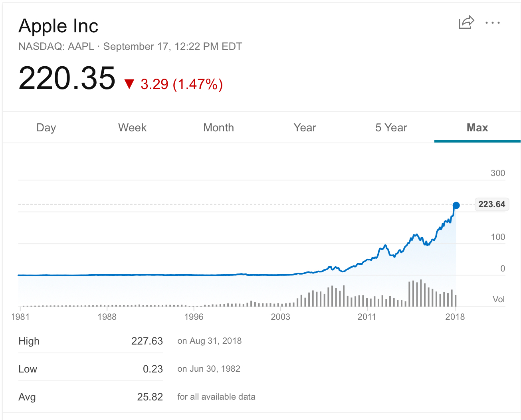Switch to the Week tab
The height and width of the screenshot is (420, 521).
pyautogui.click(x=132, y=128)
